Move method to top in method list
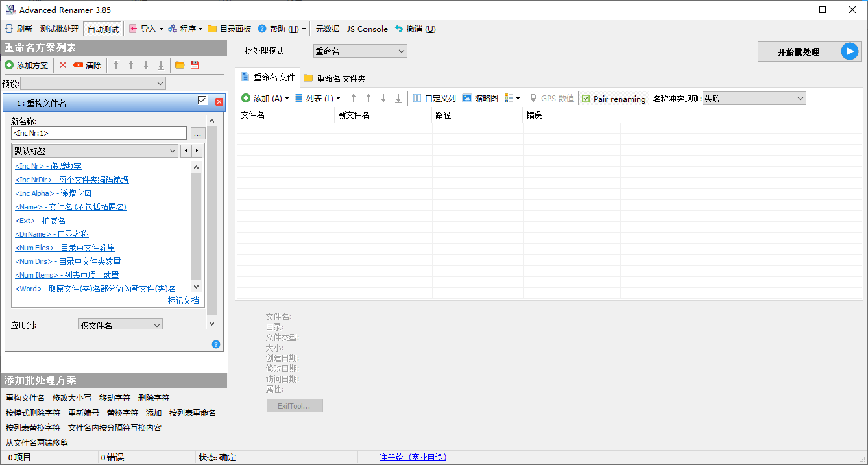868x465 pixels. click(116, 65)
